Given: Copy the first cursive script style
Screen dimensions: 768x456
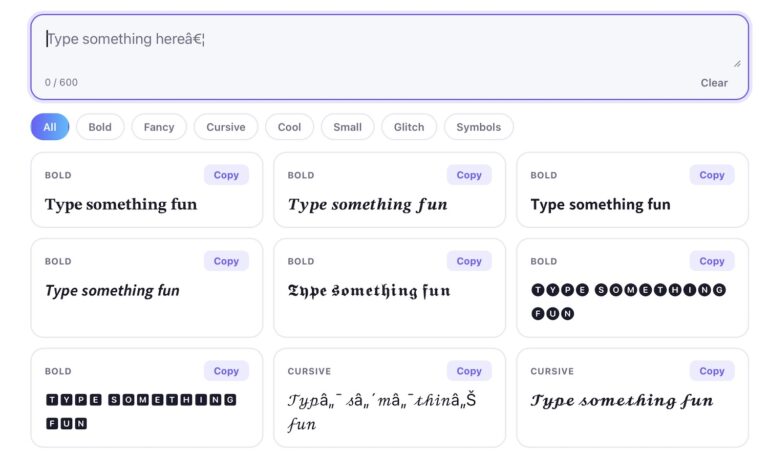Looking at the screenshot, I should coord(469,371).
